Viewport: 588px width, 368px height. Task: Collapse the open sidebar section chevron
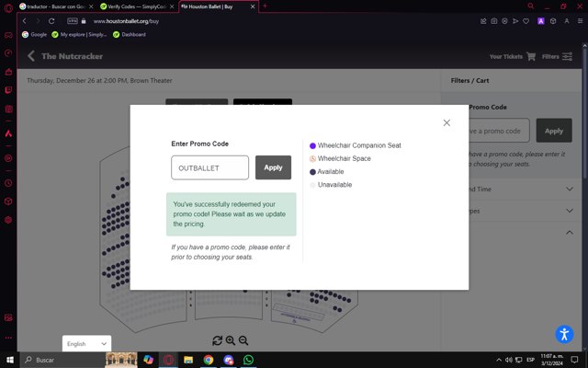click(570, 233)
